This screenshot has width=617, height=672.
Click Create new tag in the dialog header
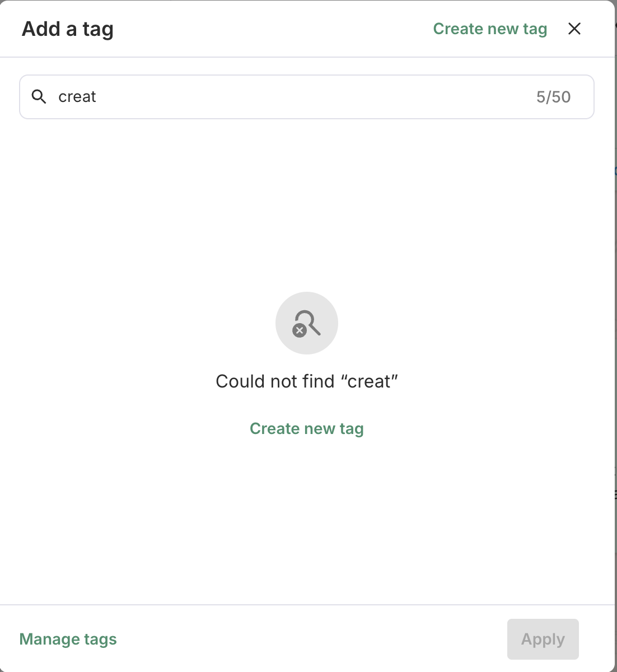[x=490, y=29]
